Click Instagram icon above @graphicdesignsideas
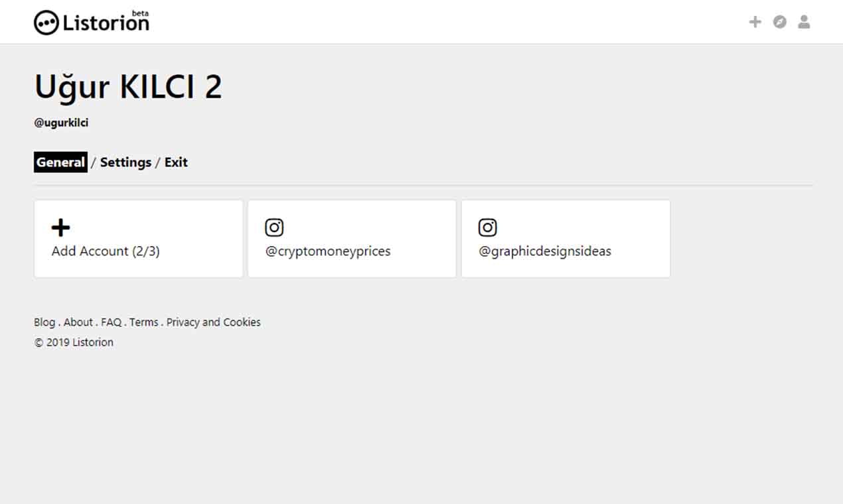 coord(488,227)
